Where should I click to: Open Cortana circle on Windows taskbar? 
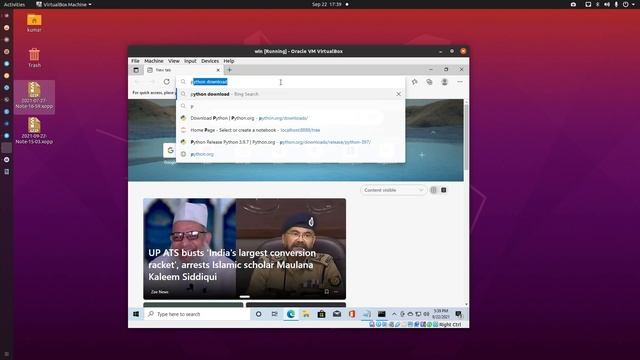[258, 314]
